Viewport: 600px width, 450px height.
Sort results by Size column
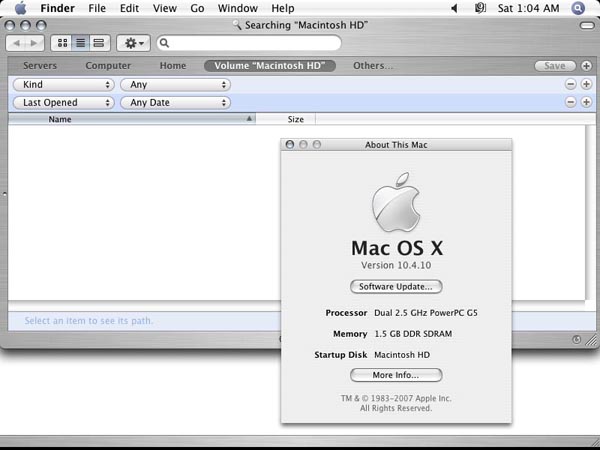coord(285,119)
